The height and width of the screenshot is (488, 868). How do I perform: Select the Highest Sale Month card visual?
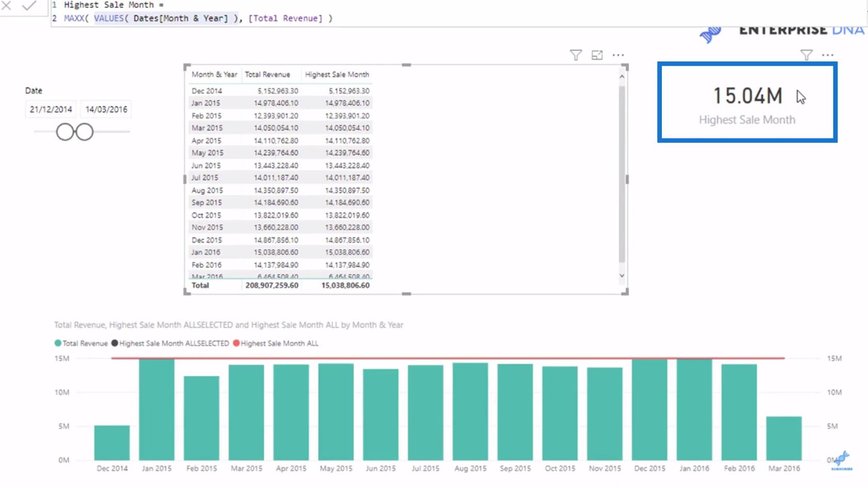coord(747,102)
